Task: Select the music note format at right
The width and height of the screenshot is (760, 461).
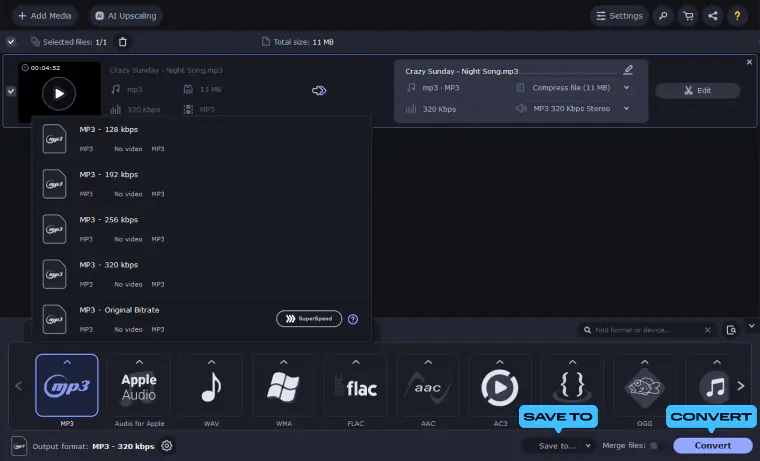Action: click(x=716, y=387)
